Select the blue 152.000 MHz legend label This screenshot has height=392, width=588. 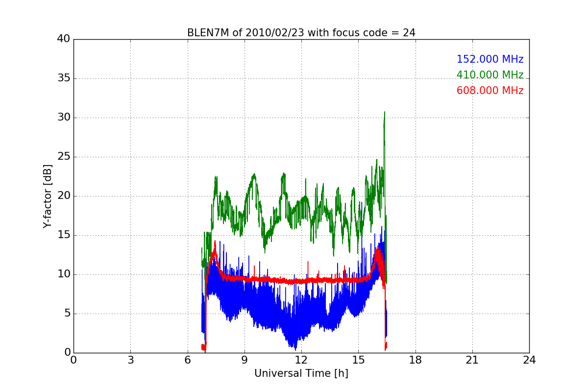(490, 59)
